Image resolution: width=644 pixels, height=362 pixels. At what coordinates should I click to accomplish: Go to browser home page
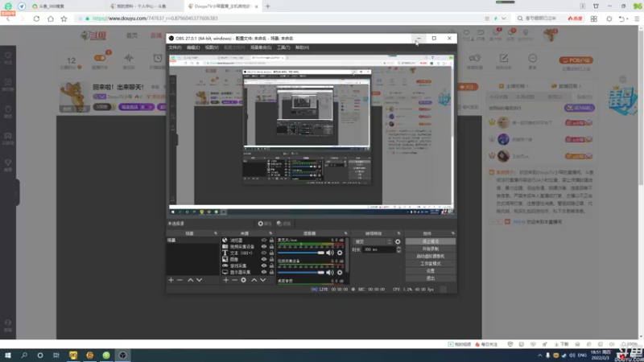tap(50, 19)
